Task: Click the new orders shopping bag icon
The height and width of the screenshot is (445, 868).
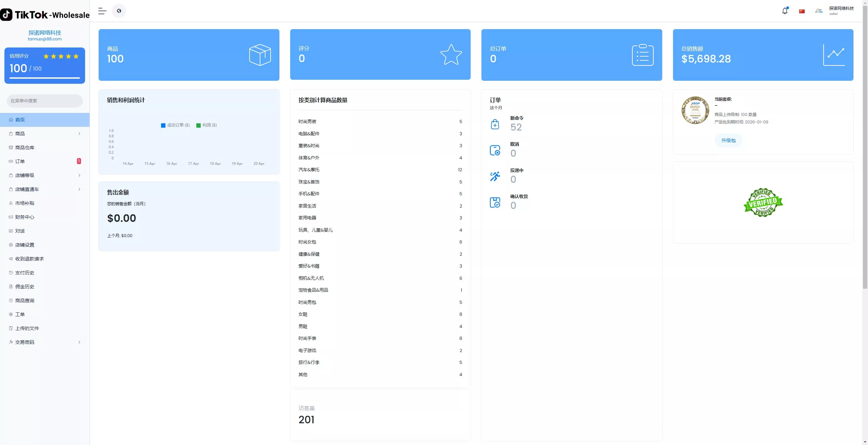Action: (495, 124)
